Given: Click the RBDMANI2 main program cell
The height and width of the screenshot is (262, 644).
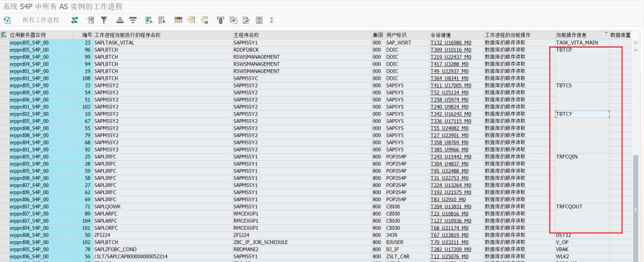Looking at the screenshot, I should click(302, 249).
